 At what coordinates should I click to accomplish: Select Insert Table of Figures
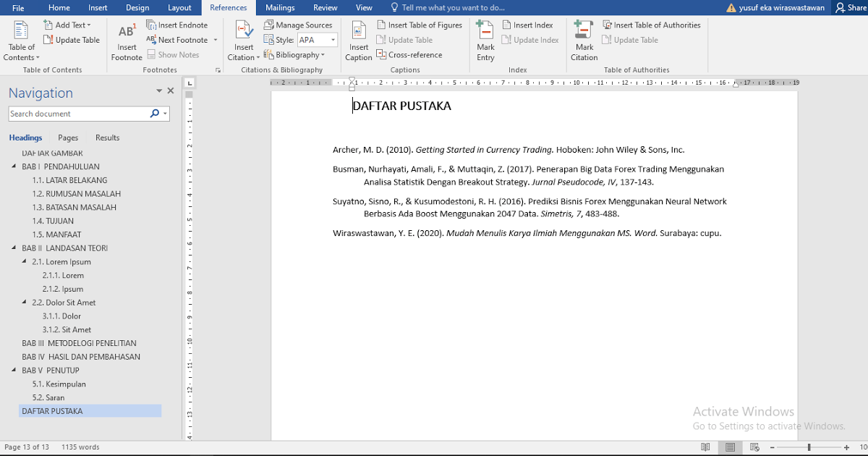tap(420, 24)
